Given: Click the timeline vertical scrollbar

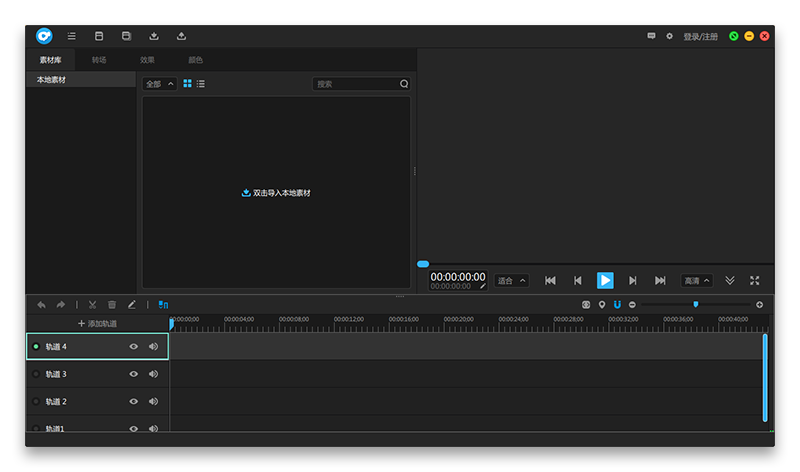Looking at the screenshot, I should click(x=765, y=378).
